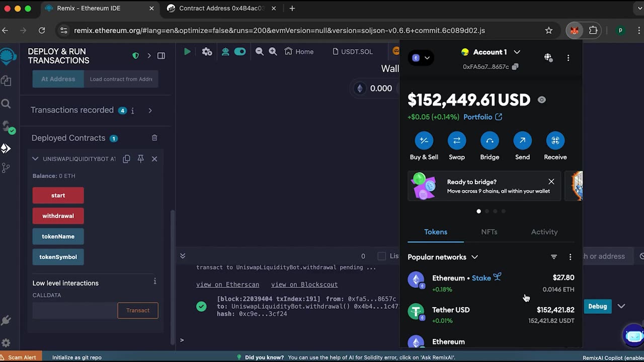Open the Git source control sidebar icon

click(x=6, y=168)
